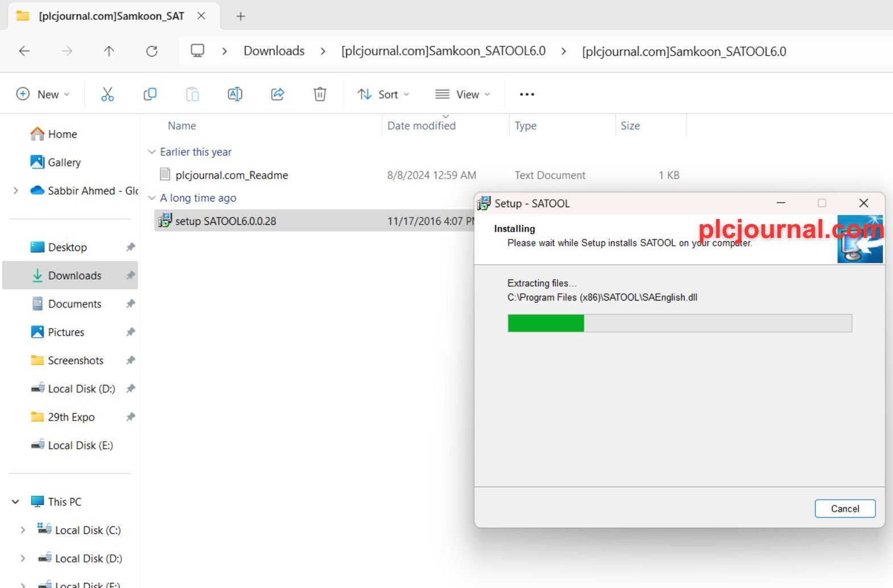Open the See more ellipsis menu
This screenshot has height=588, width=893.
[x=527, y=94]
